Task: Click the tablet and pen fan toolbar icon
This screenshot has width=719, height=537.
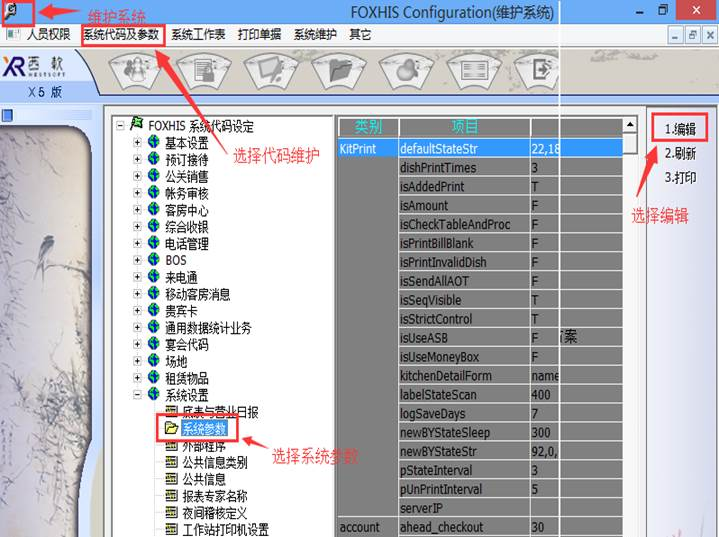Action: point(271,70)
